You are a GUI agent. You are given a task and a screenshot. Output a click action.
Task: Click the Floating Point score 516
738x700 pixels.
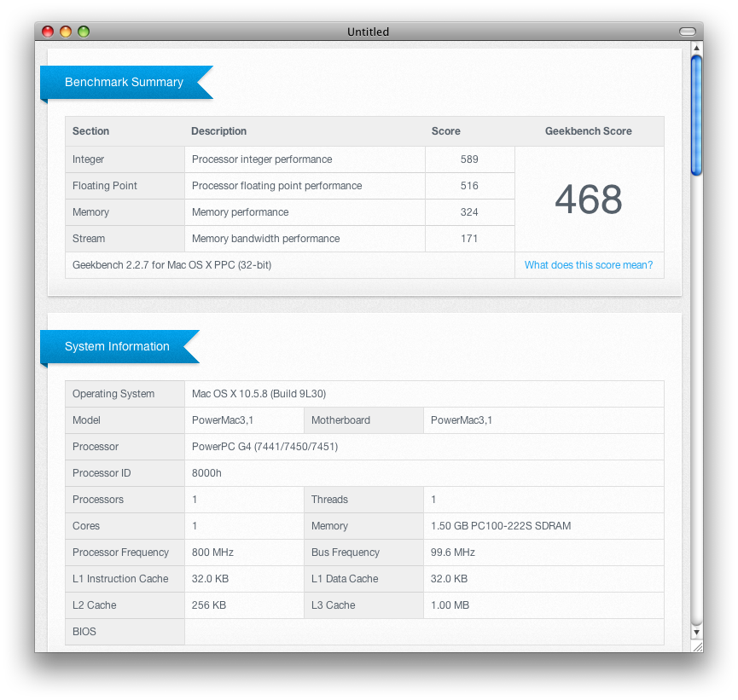[469, 185]
